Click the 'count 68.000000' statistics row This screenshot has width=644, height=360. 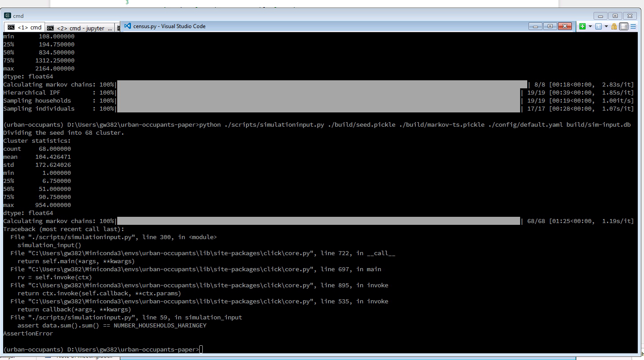(x=37, y=149)
